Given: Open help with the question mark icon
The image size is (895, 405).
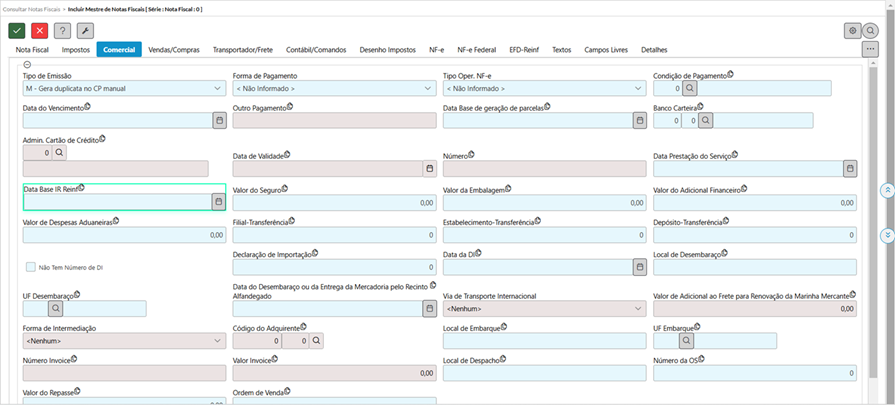Looking at the screenshot, I should [x=62, y=31].
